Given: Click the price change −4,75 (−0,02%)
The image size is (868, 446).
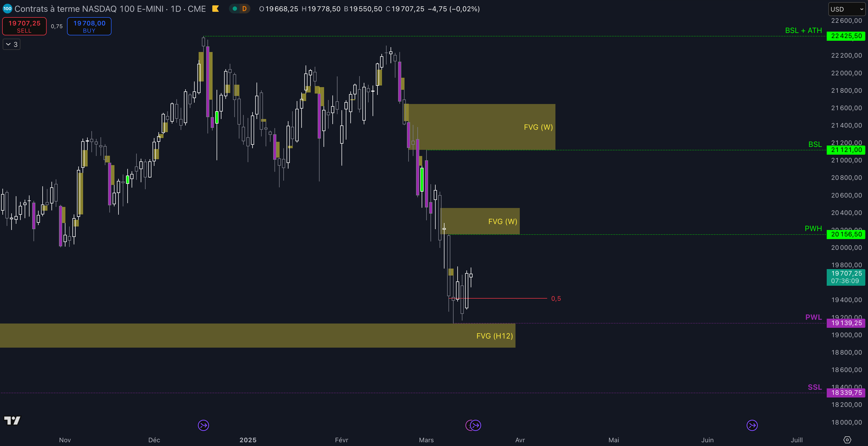Looking at the screenshot, I should pos(454,9).
